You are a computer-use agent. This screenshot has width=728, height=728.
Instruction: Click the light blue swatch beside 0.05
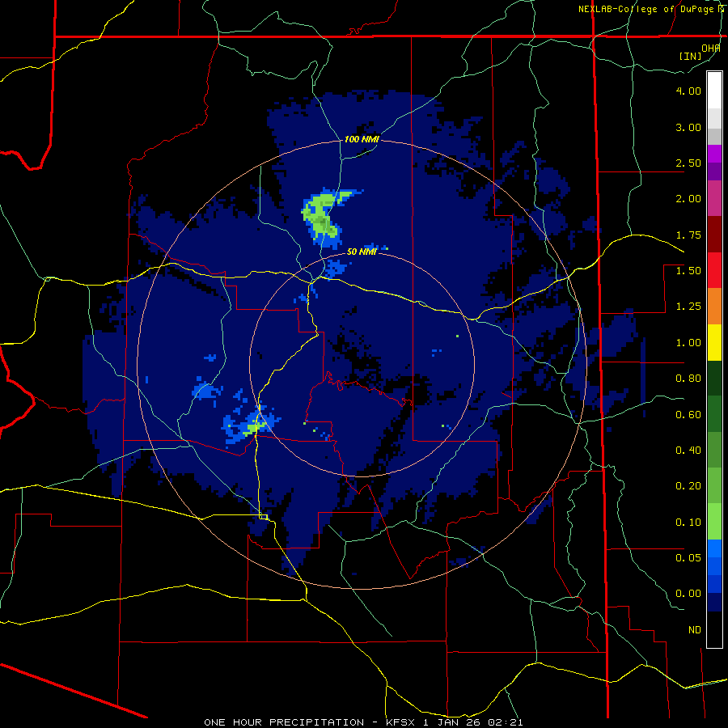tap(714, 548)
